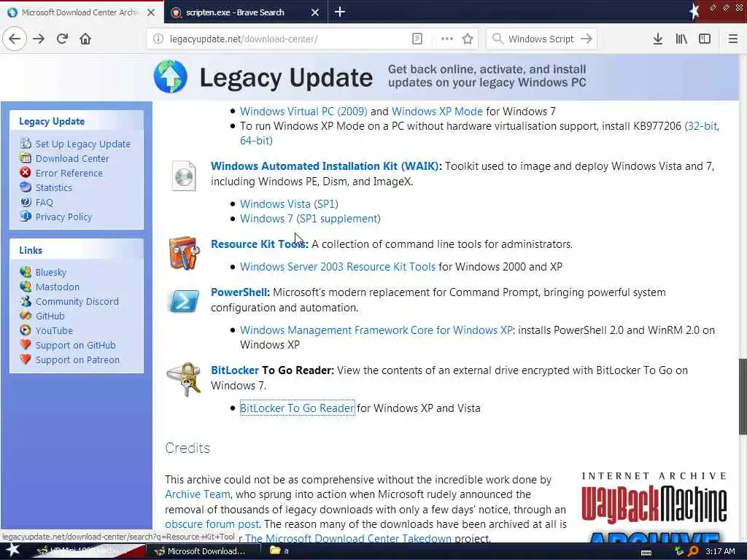Click the Resource Kit toolbox icon

[x=184, y=252]
